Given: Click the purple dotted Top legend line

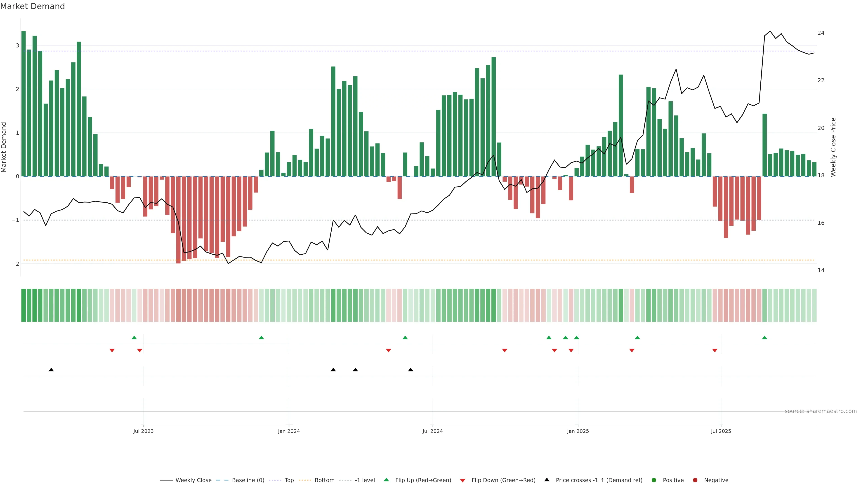Looking at the screenshot, I should pyautogui.click(x=275, y=480).
